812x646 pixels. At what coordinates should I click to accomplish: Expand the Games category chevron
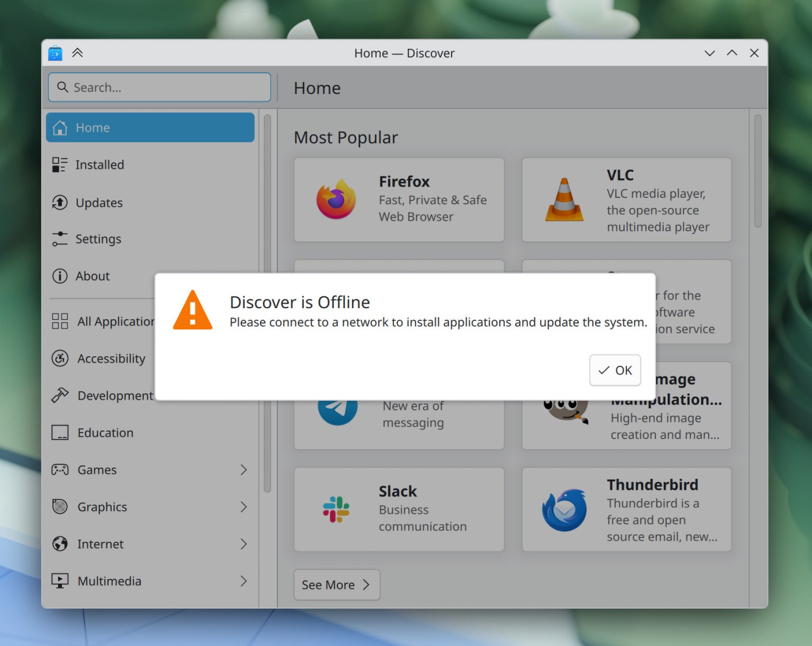[244, 470]
